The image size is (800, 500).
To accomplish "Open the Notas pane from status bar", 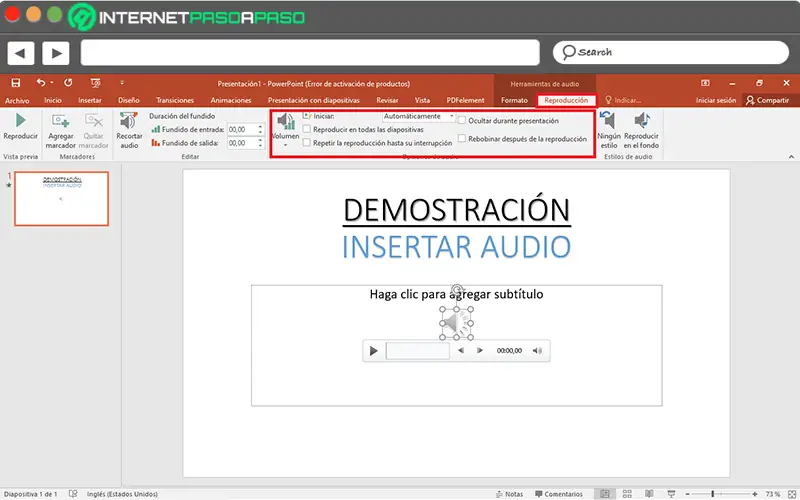I will (x=509, y=494).
